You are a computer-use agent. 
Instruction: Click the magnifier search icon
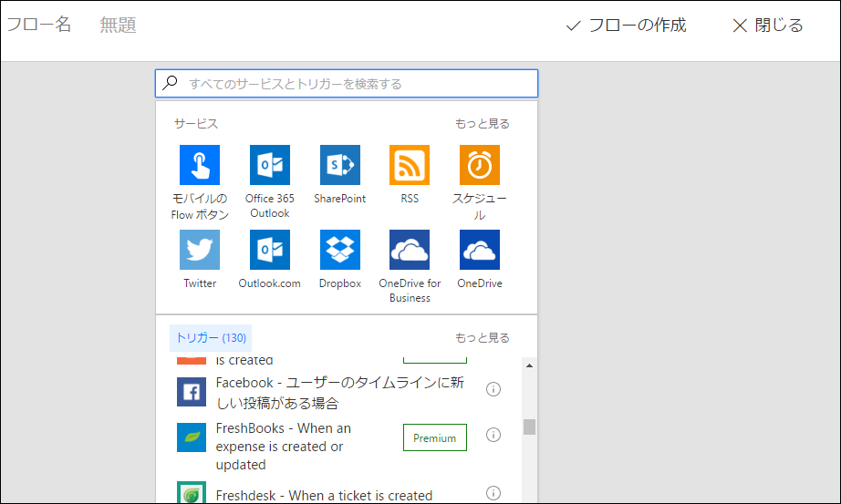170,83
